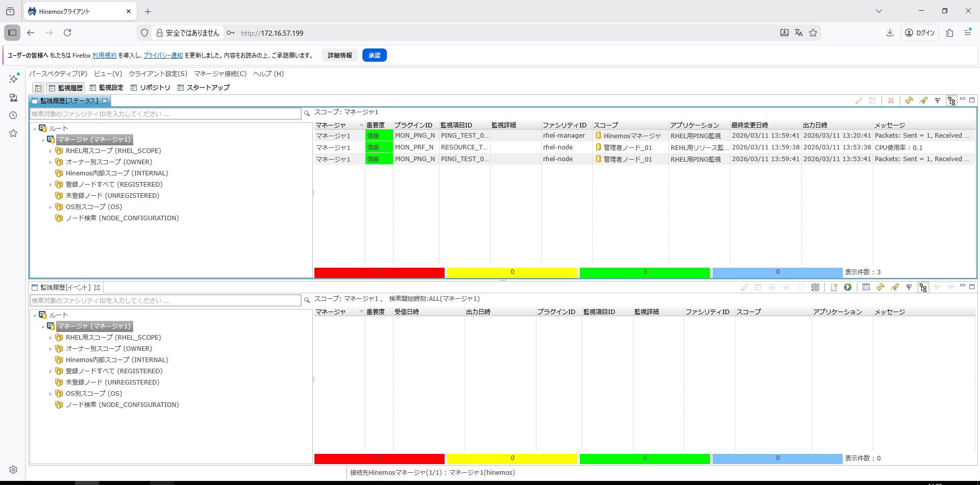Image resolution: width=980 pixels, height=485 pixels.
Task: Click the green play icon in the event toolbar
Action: click(848, 287)
